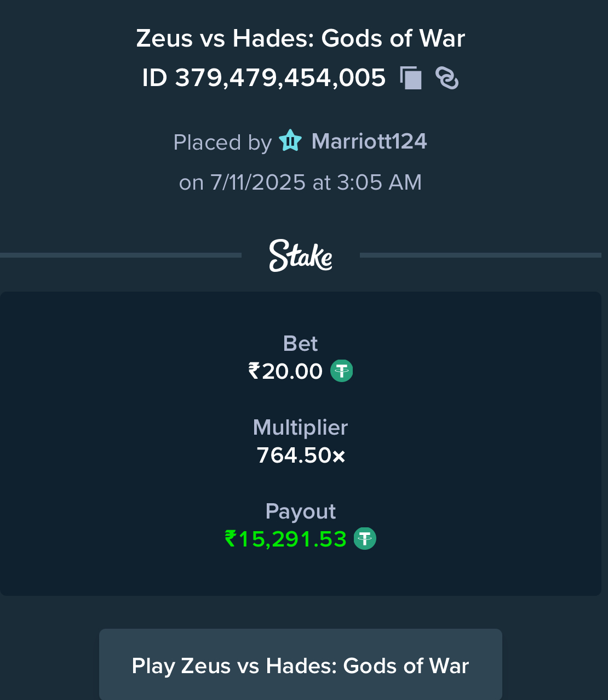Click the 764.50× multiplier value
The width and height of the screenshot is (608, 700).
coord(301,456)
